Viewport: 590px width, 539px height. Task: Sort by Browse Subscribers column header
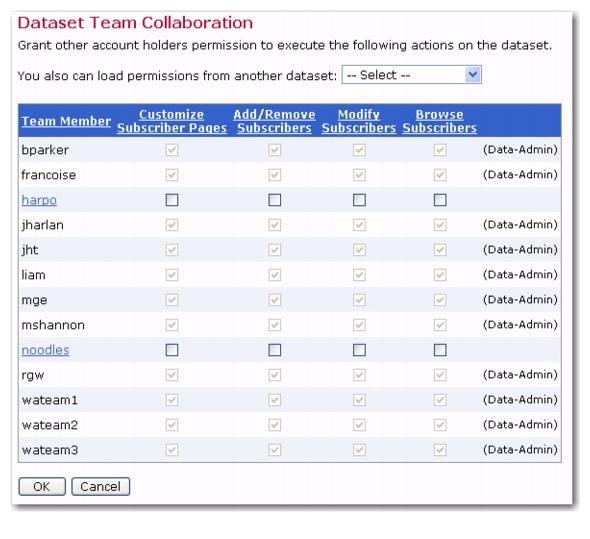pyautogui.click(x=439, y=121)
